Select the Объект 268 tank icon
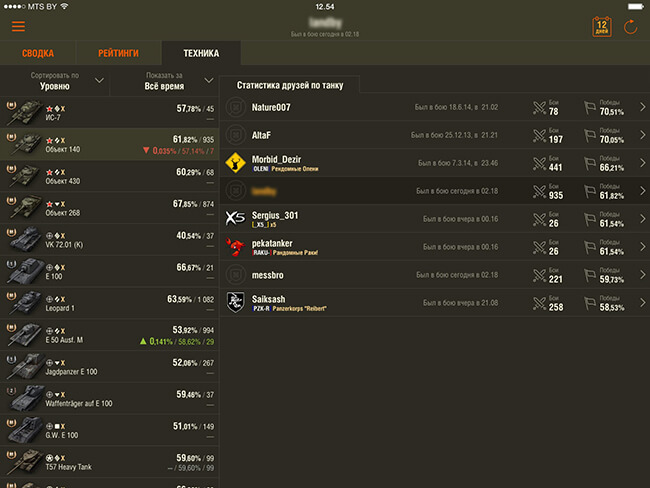This screenshot has height=488, width=650. [x=26, y=208]
